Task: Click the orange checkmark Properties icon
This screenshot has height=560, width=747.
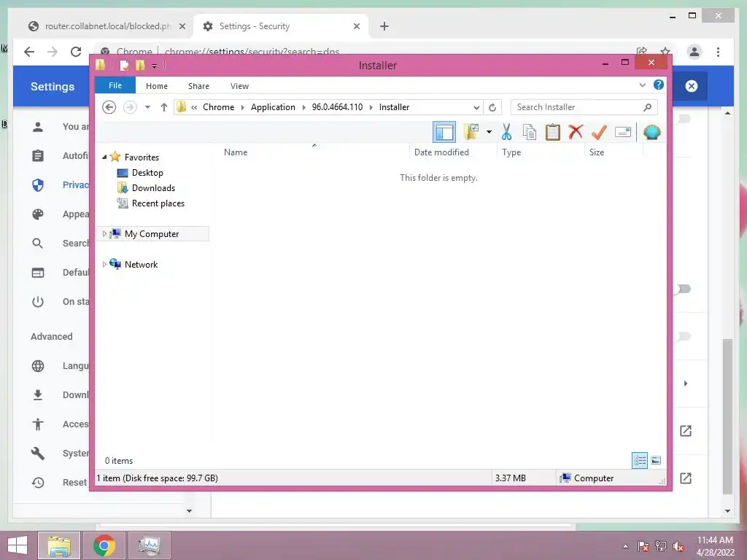Action: click(x=599, y=132)
